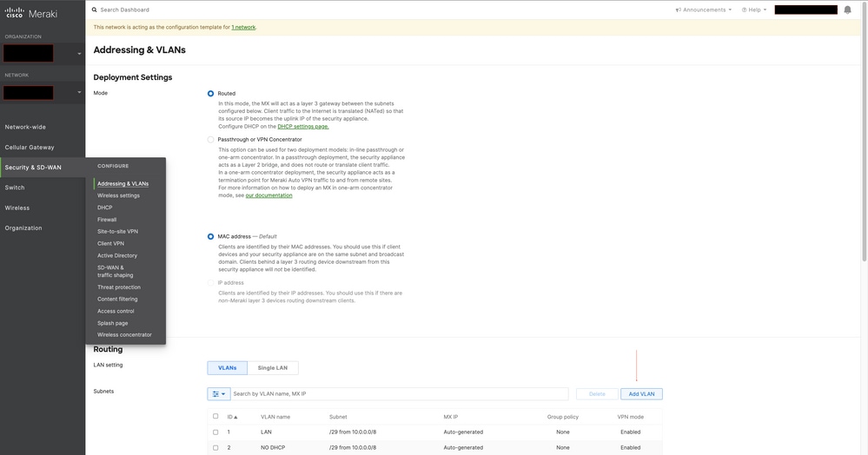The width and height of the screenshot is (868, 455).
Task: Open the Announcements dropdown
Action: 704,10
